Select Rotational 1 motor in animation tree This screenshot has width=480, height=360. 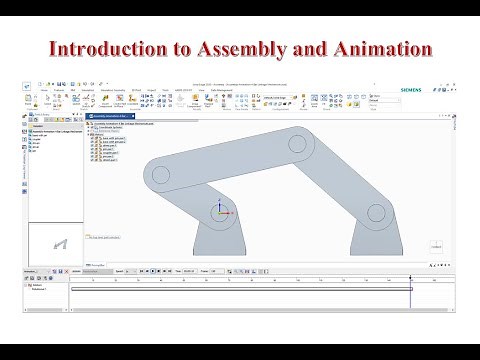pyautogui.click(x=38, y=289)
